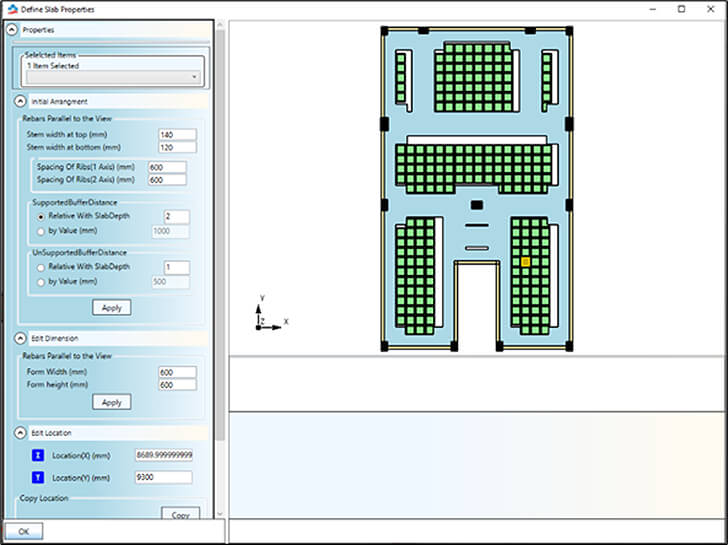
Task: Select Unsupported buffer by Value (mm)
Action: coord(41,282)
